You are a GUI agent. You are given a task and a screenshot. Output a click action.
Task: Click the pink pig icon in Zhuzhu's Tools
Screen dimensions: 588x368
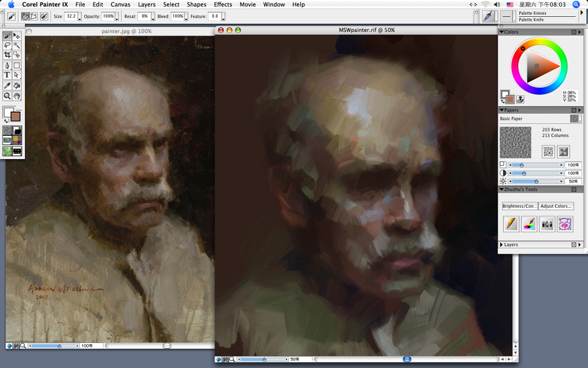(x=565, y=224)
